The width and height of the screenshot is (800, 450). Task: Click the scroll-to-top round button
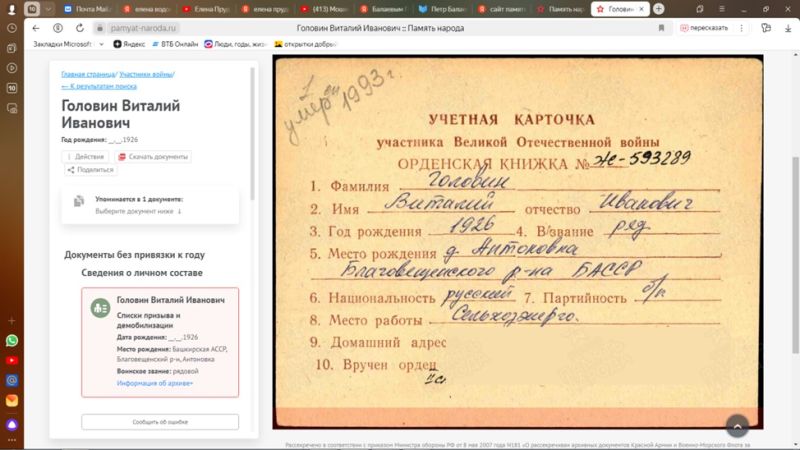point(737,426)
